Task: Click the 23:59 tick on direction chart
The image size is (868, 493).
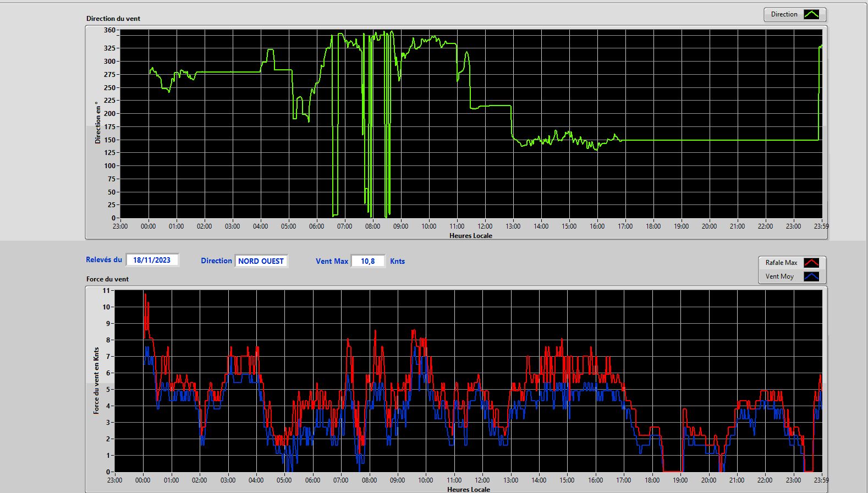Action: coord(821,226)
